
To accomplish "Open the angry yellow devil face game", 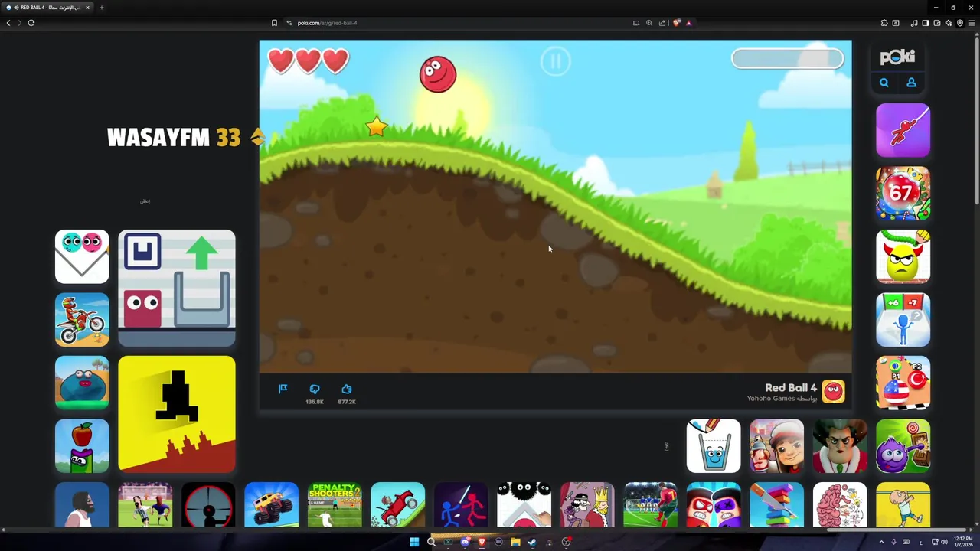I will [903, 256].
